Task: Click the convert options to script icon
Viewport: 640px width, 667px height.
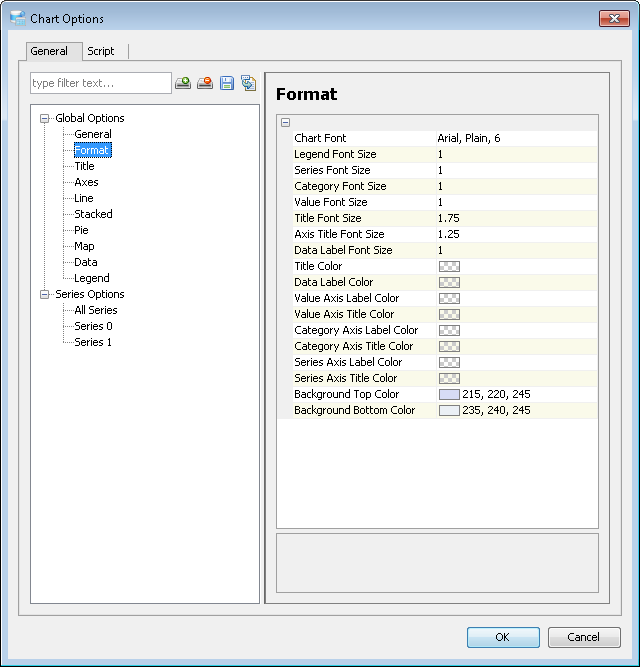Action: (248, 83)
